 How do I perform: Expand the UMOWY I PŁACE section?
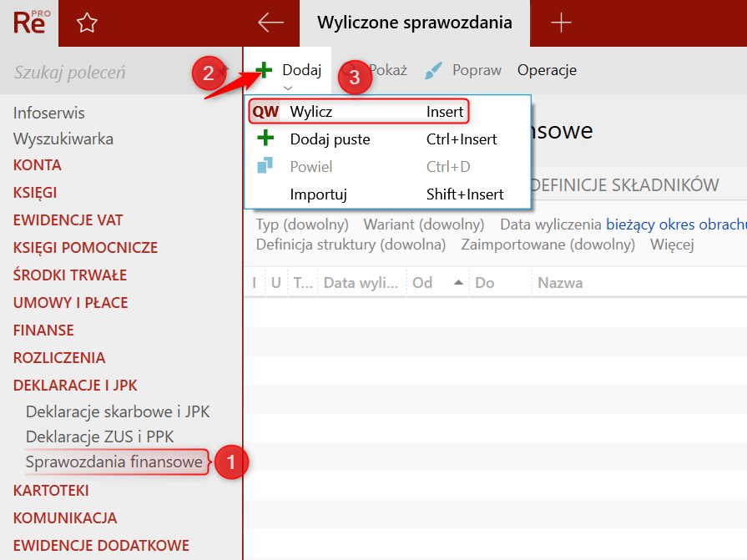pos(70,302)
